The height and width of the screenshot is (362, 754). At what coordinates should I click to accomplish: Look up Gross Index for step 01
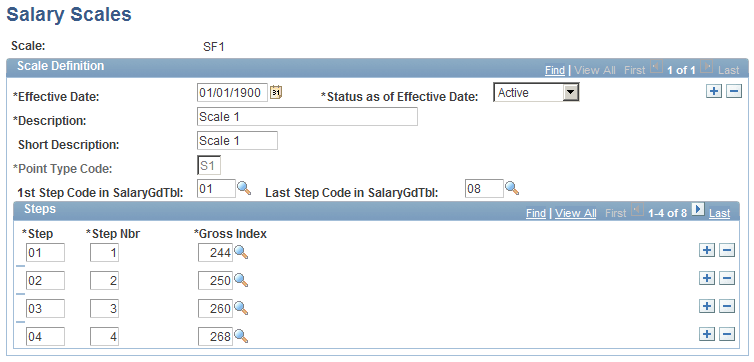pyautogui.click(x=241, y=252)
